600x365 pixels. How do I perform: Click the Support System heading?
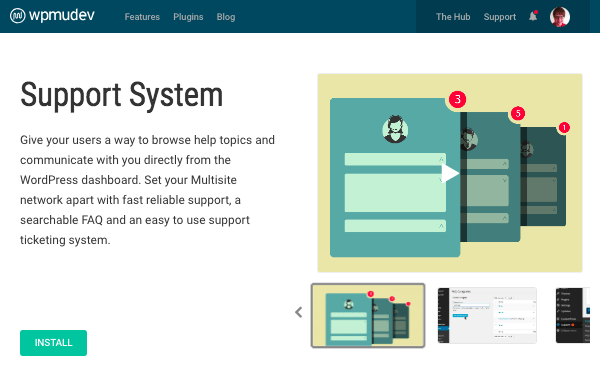point(121,95)
